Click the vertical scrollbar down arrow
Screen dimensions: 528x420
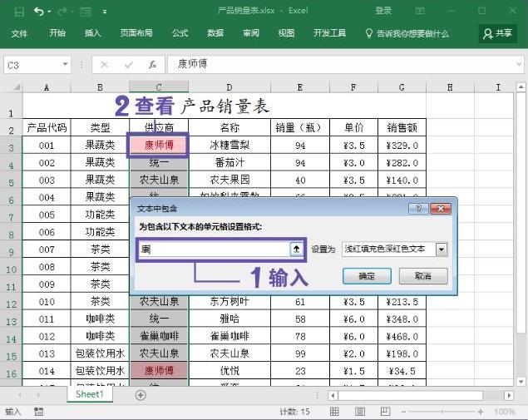point(521,382)
